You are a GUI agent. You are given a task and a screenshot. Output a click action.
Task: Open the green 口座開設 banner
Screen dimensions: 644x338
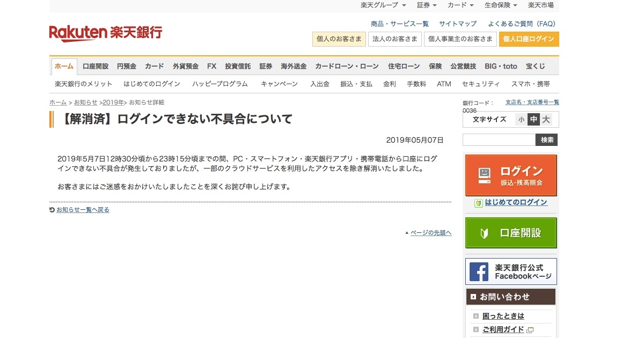point(510,233)
